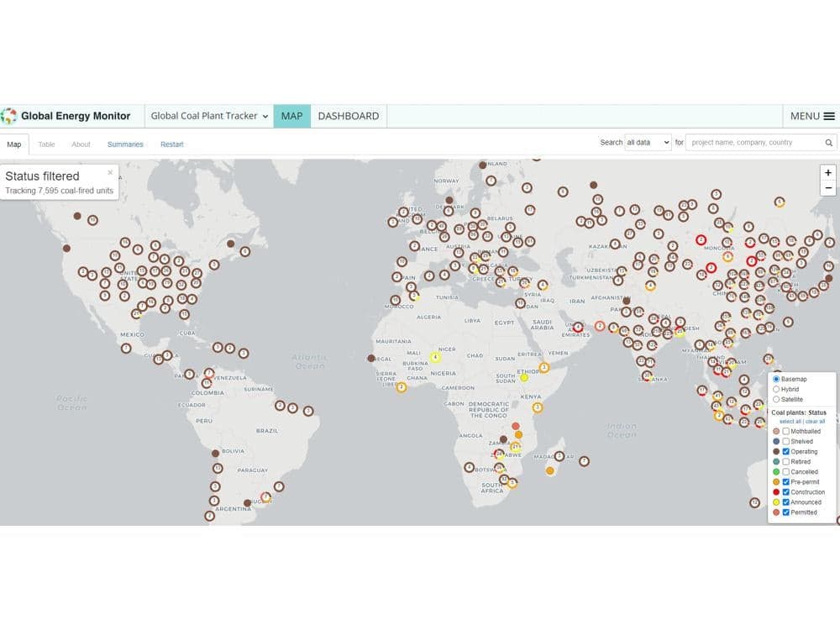The image size is (840, 630).
Task: Select the Hybrid map radio option
Action: (x=775, y=389)
